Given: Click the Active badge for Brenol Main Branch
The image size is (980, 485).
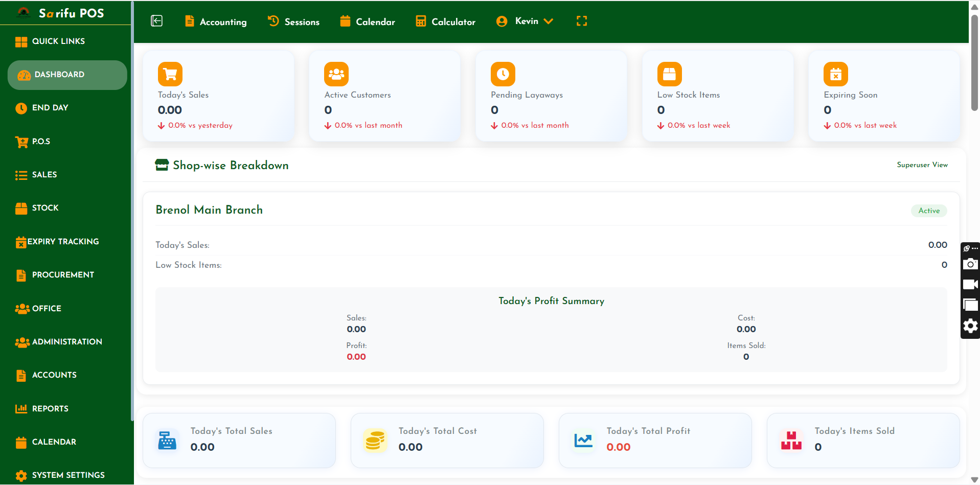Looking at the screenshot, I should (x=928, y=211).
